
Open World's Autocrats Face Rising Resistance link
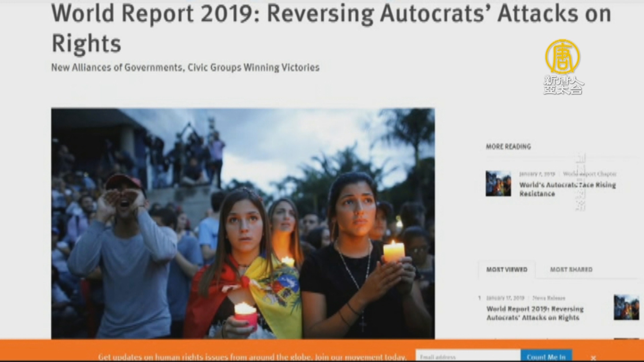(x=567, y=189)
